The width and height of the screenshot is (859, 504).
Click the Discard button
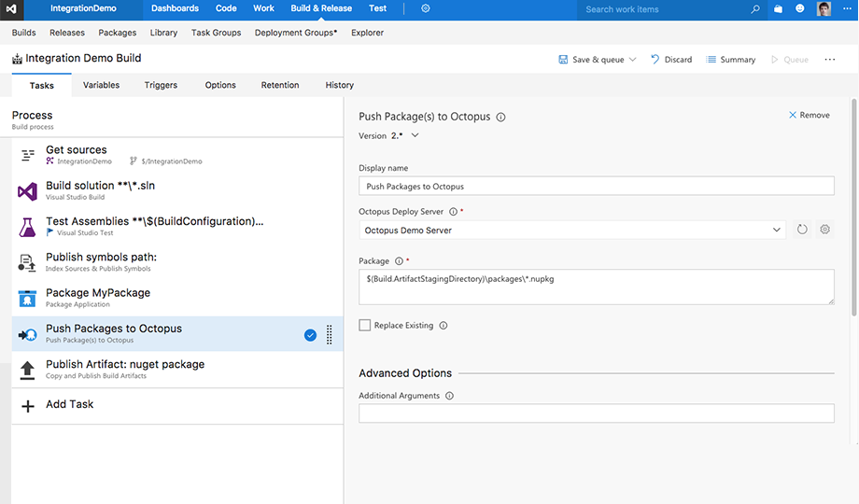671,59
